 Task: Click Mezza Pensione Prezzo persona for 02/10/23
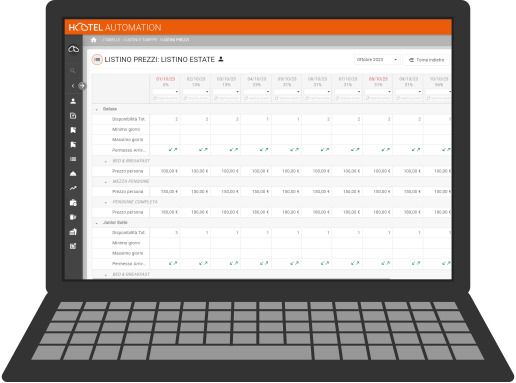pyautogui.click(x=195, y=192)
